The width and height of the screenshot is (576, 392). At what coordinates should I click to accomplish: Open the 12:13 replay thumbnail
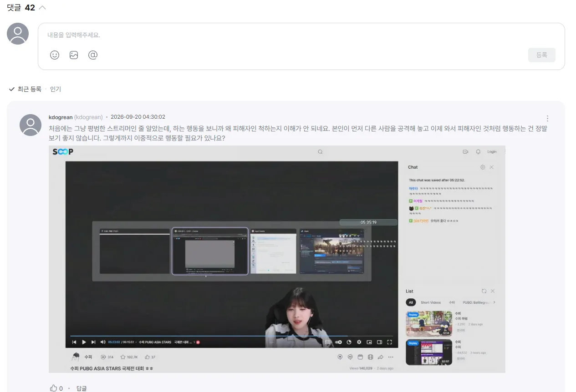tap(429, 324)
